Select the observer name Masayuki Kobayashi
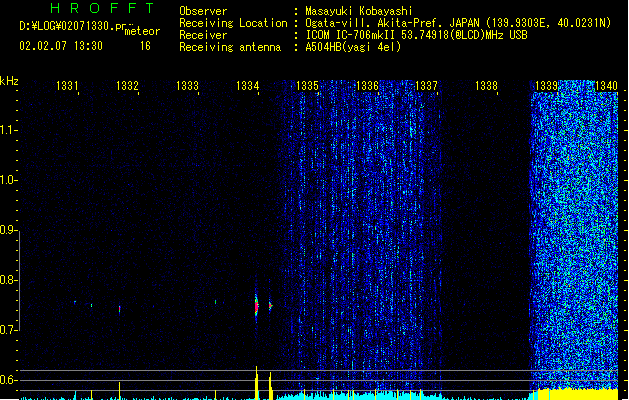Screen dimensions: 629x400 click(359, 11)
